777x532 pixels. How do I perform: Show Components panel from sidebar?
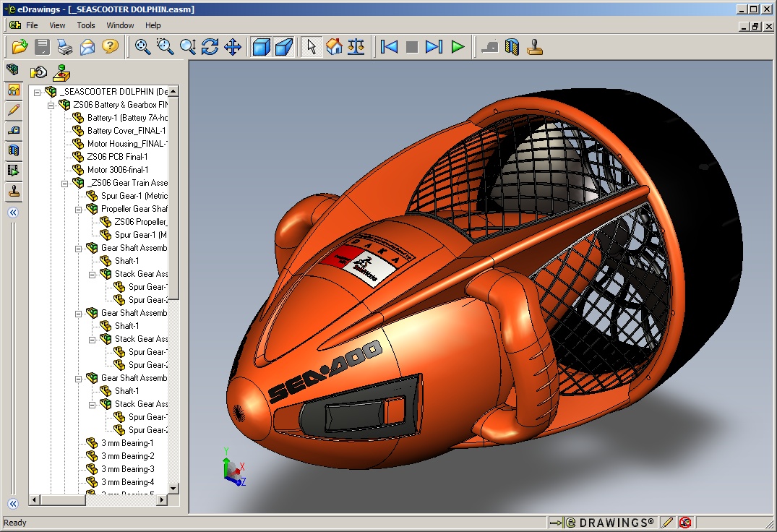tap(13, 70)
